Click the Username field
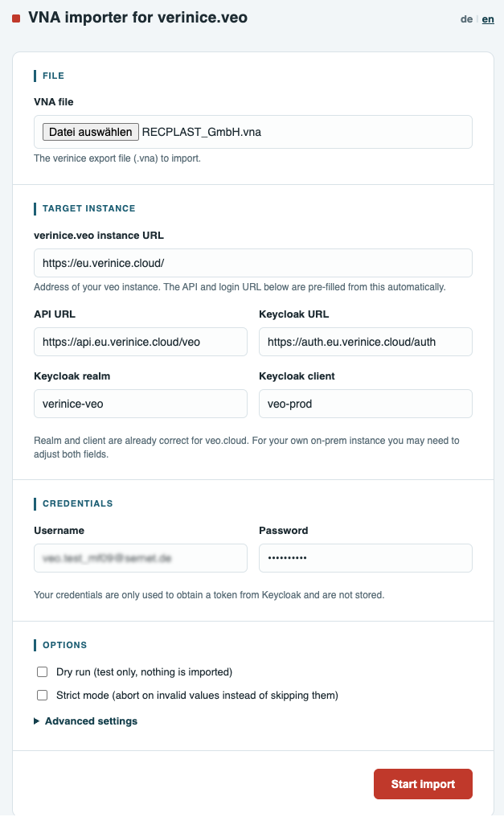The image size is (504, 817). pos(141,558)
